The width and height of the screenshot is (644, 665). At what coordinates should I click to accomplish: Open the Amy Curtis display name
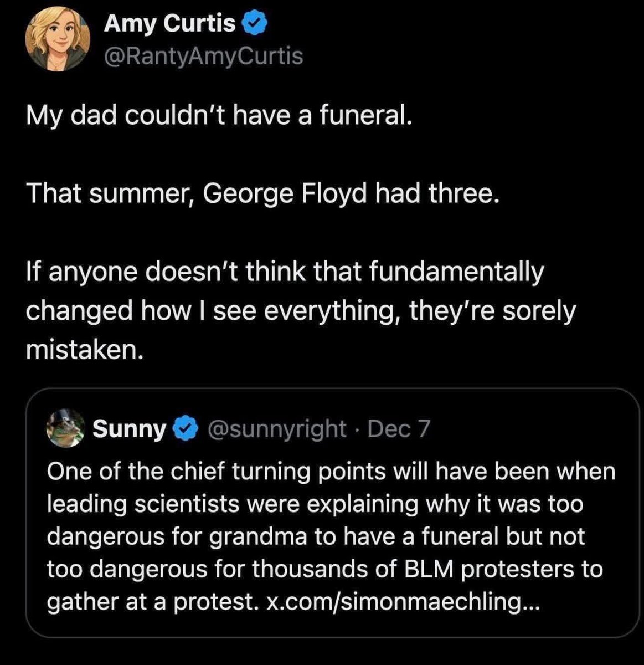169,23
